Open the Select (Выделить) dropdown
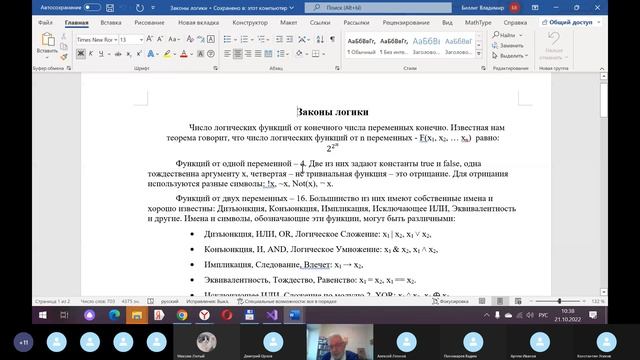The image size is (640, 360). [510, 55]
